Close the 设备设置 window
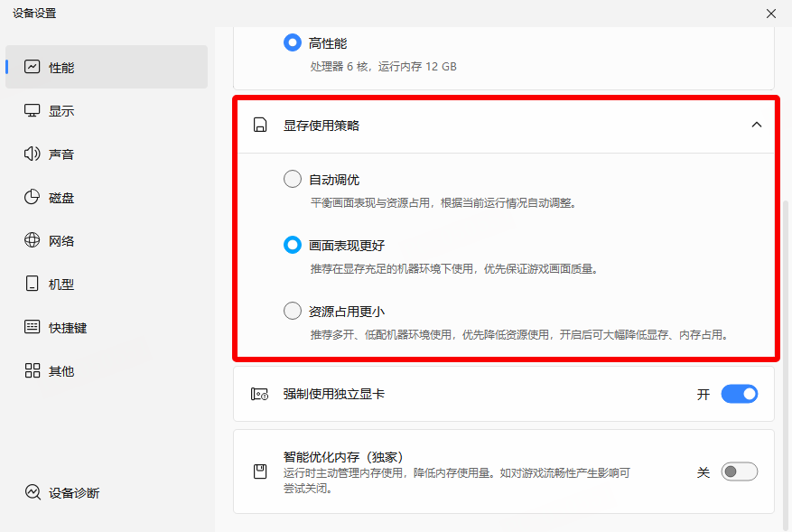The image size is (792, 532). 770,14
